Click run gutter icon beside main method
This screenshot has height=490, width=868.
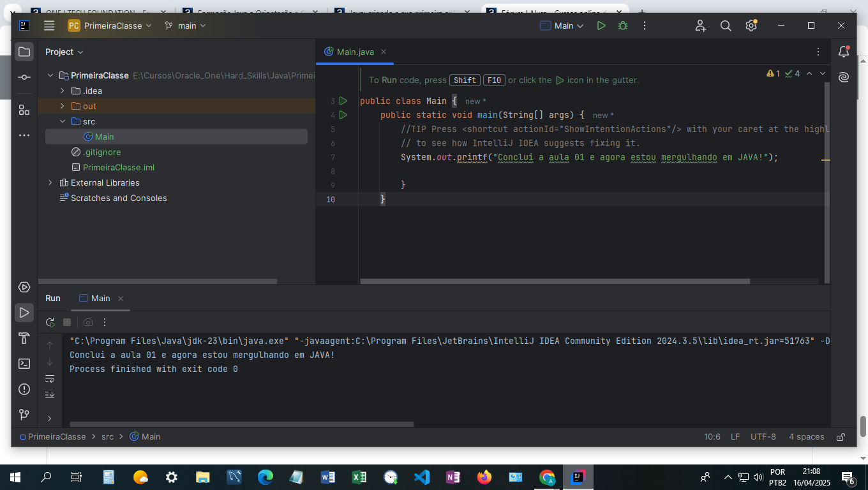click(x=343, y=115)
